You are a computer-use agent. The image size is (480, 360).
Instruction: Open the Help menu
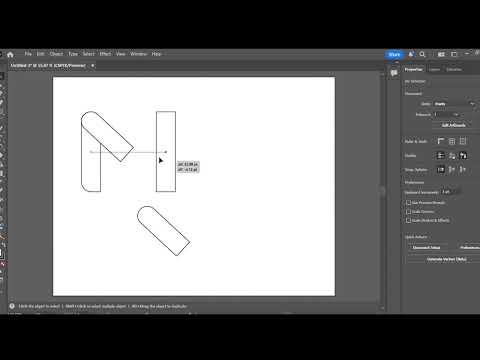(156, 54)
